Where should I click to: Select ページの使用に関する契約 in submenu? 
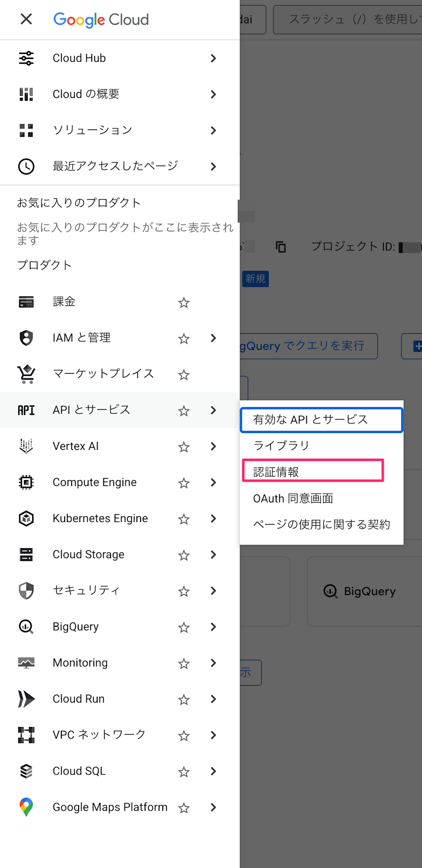pyautogui.click(x=321, y=524)
